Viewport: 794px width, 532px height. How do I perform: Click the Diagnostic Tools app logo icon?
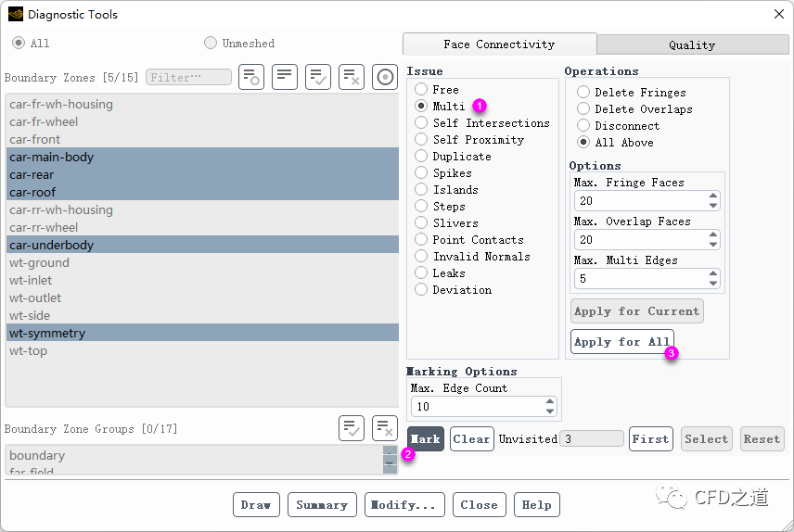click(x=15, y=15)
